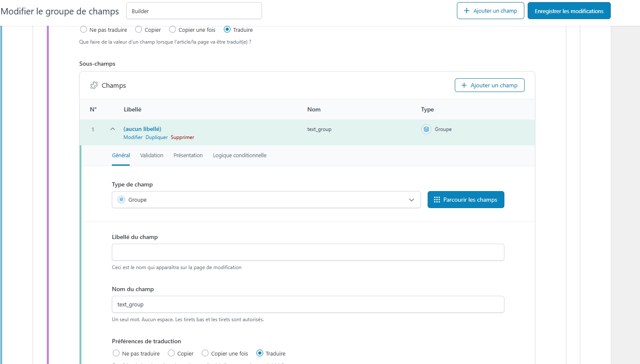
Task: Select top 'Ne pas traduire' radio option
Action: coord(83,30)
